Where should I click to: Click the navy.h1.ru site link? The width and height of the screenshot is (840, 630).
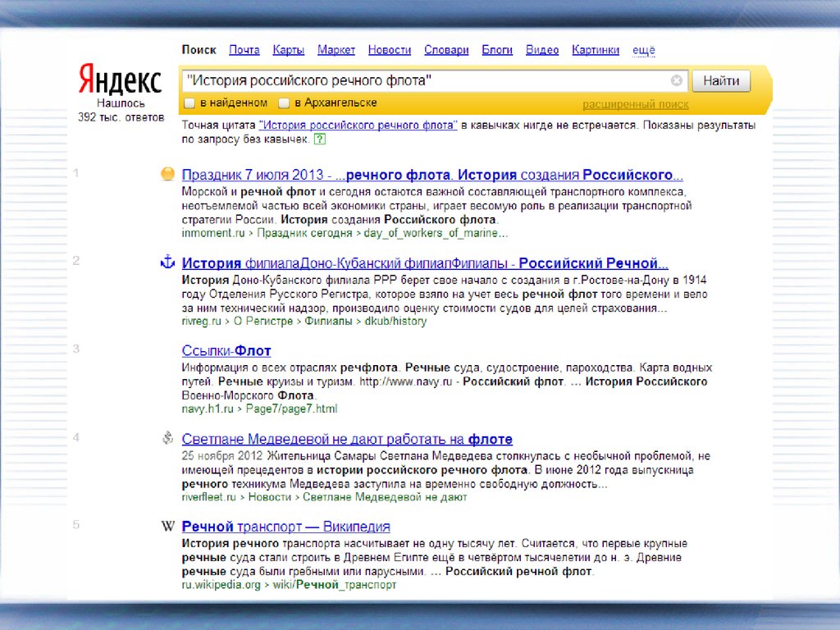[x=208, y=409]
